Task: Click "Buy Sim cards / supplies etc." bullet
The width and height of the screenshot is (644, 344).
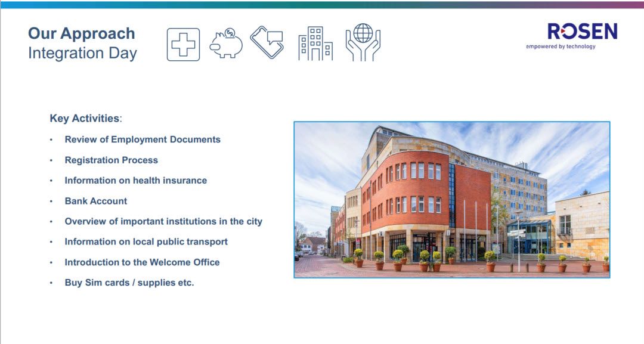Action: (x=129, y=283)
